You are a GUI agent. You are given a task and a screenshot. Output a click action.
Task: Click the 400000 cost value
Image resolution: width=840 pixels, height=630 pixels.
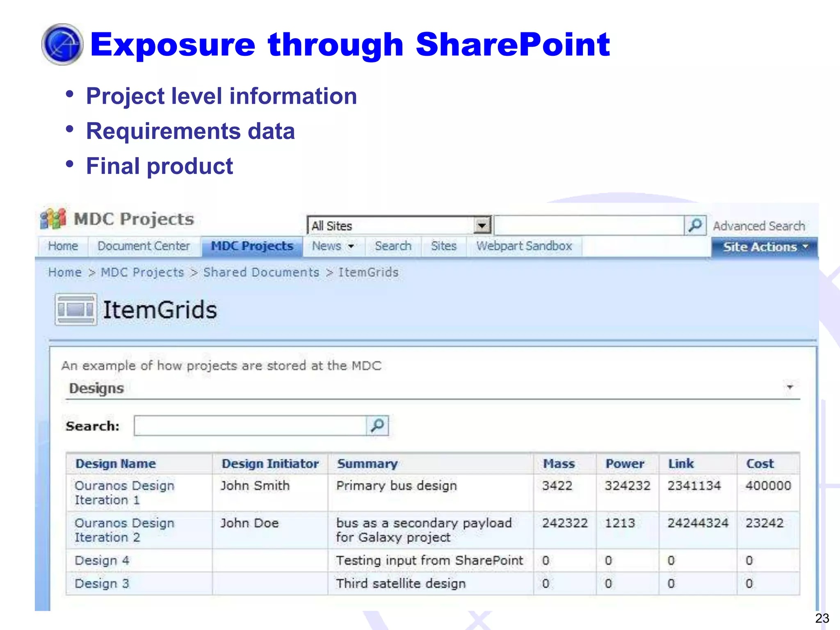coord(768,486)
